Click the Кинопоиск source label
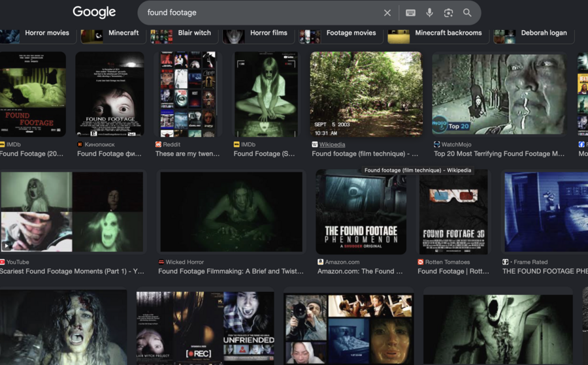Viewport: 588px width, 365px height. point(100,145)
